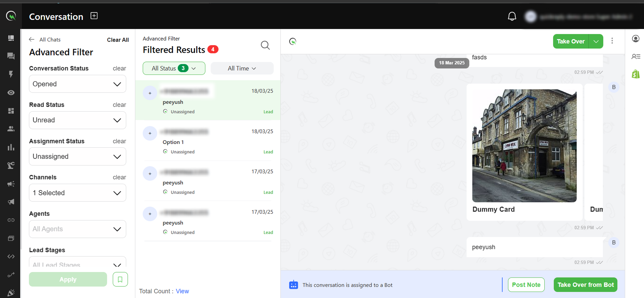This screenshot has width=644, height=298.
Task: Open the stacked cards sidebar icon
Action: 11,238
